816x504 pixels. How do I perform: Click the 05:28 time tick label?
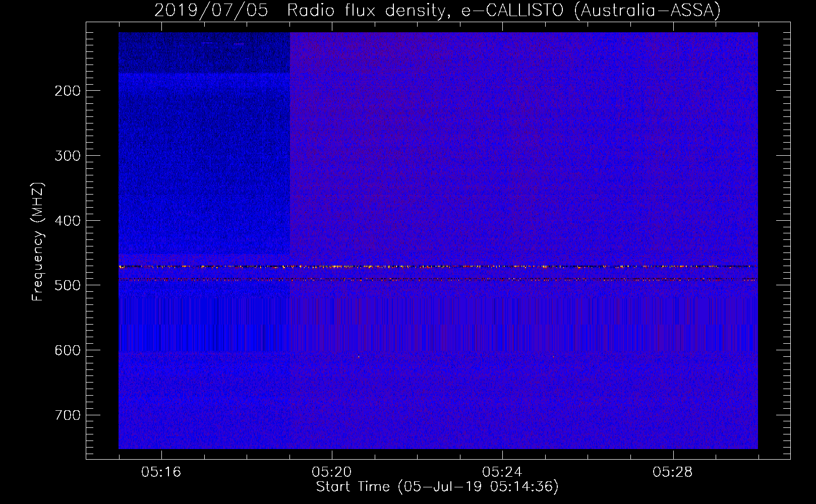click(673, 472)
